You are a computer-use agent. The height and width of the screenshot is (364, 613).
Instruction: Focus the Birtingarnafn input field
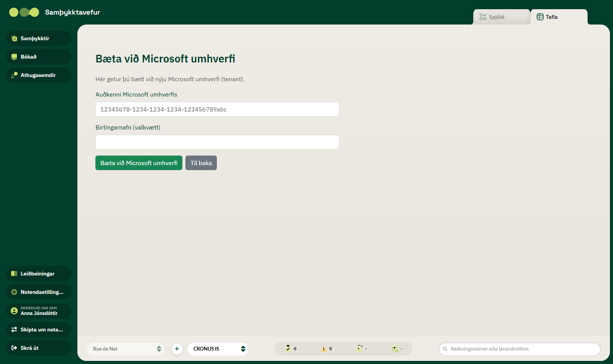coord(217,142)
